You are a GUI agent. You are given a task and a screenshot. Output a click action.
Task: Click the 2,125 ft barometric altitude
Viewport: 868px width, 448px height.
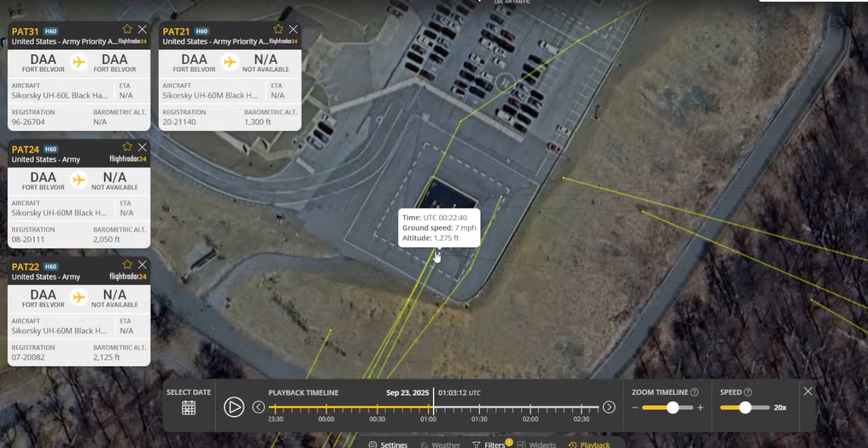(x=107, y=357)
